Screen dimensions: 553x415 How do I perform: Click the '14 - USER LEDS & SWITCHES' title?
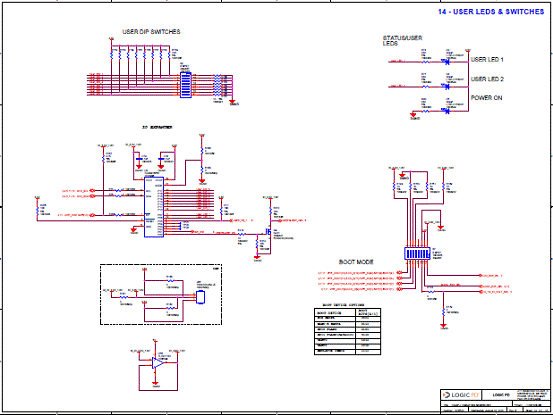[491, 12]
